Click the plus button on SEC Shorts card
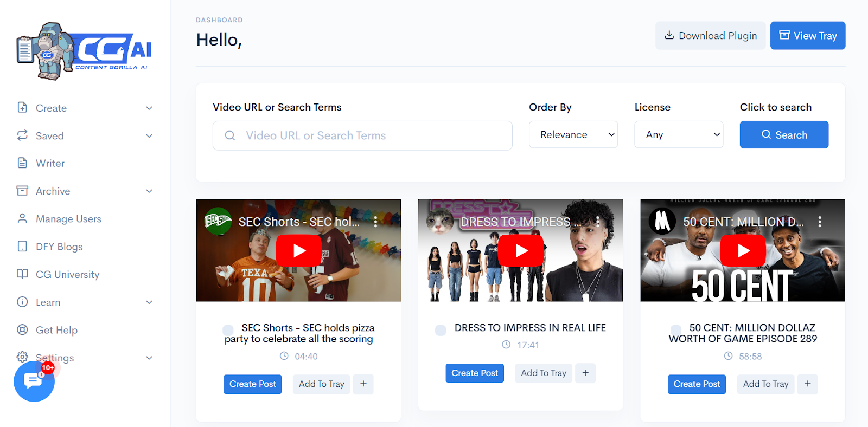868x427 pixels. pos(363,384)
